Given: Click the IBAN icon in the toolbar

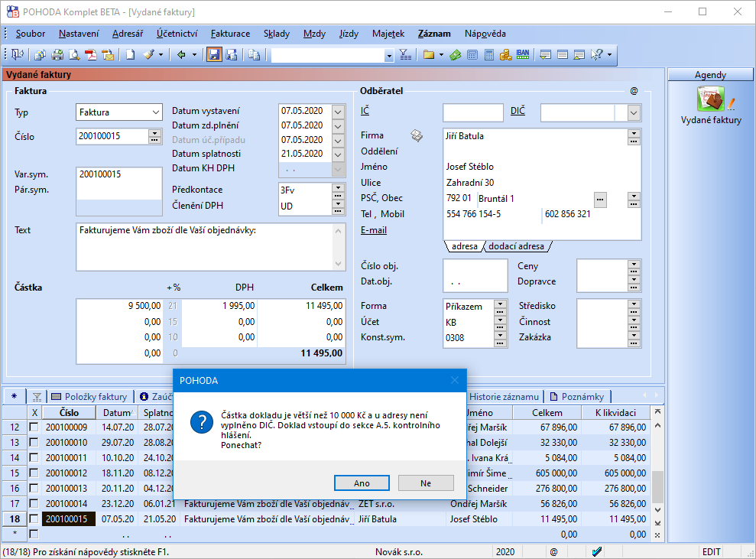Looking at the screenshot, I should point(523,54).
